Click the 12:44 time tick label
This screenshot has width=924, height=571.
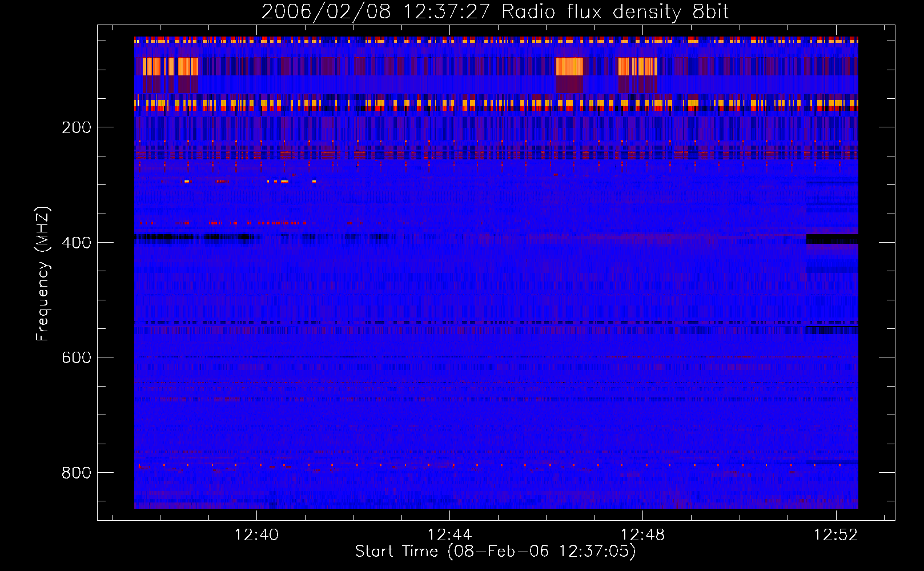[x=449, y=534]
